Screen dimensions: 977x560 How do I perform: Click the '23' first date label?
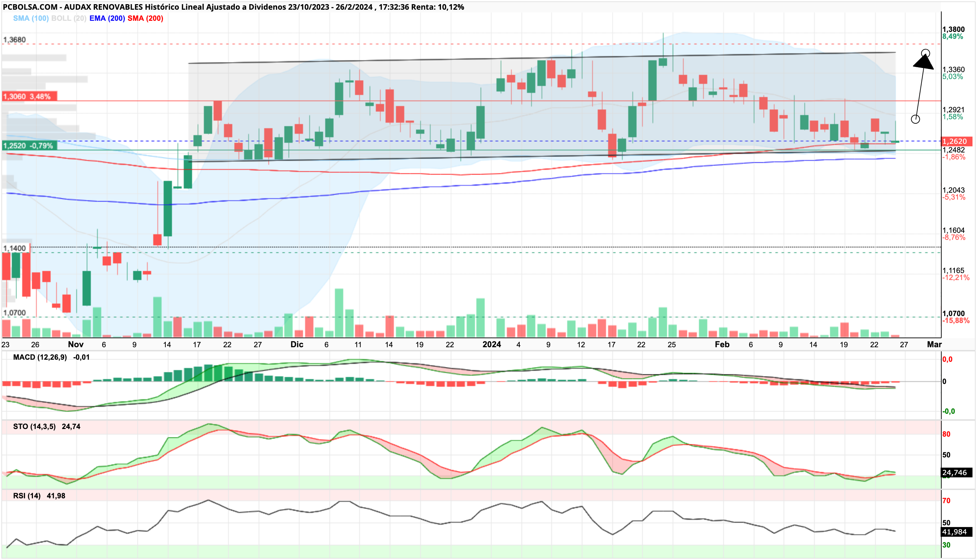tap(6, 345)
